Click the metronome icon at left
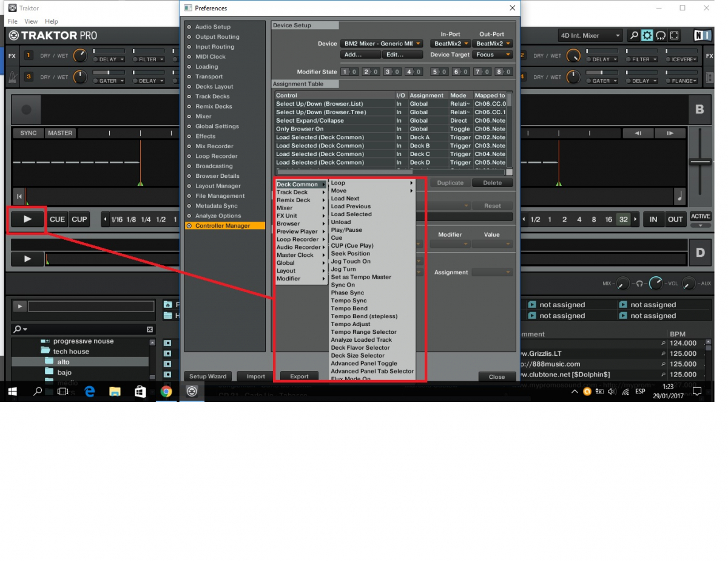 pyautogui.click(x=12, y=77)
